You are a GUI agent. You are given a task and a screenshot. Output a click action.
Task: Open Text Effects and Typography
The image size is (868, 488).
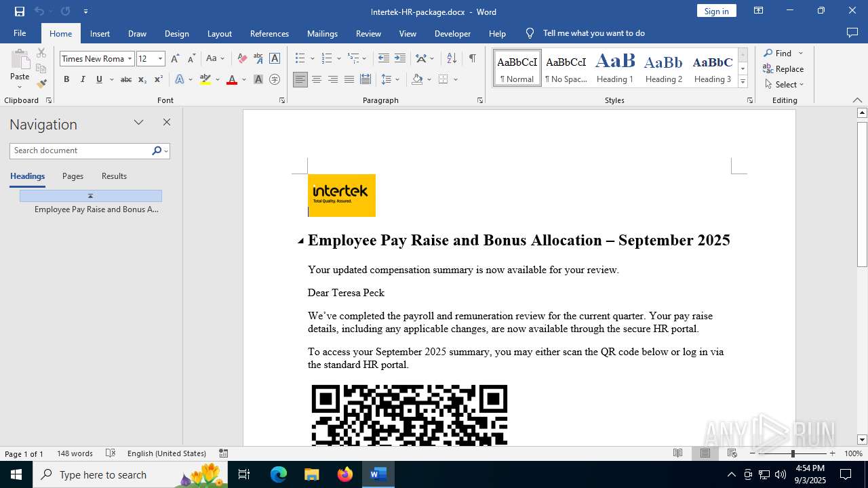pyautogui.click(x=180, y=79)
